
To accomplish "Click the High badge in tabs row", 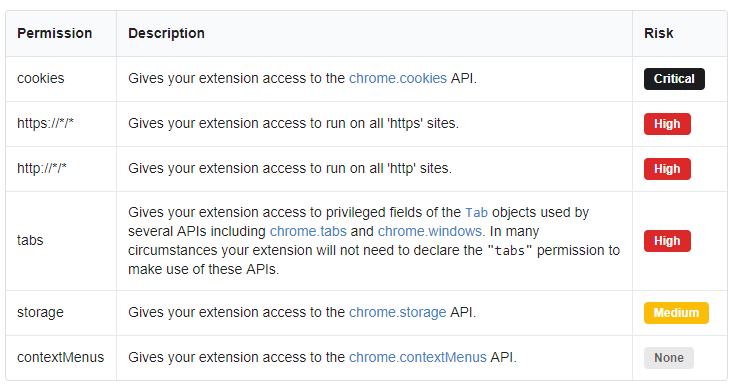I will [667, 241].
